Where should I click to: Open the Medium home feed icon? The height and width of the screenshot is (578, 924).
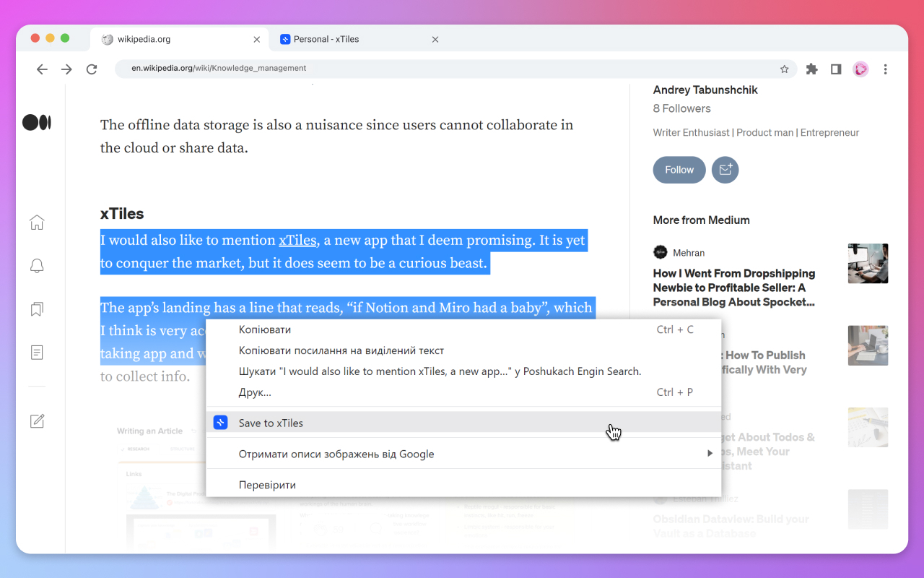click(x=36, y=223)
